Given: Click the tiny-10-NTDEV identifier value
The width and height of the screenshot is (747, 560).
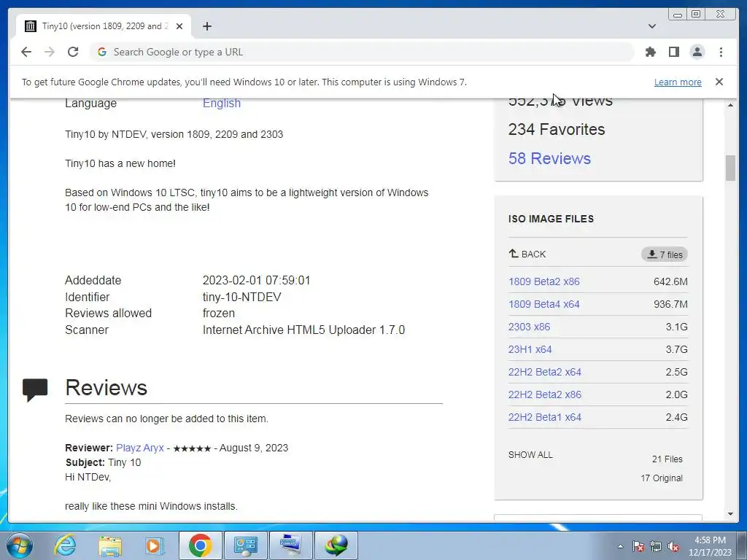Looking at the screenshot, I should click(x=241, y=297).
